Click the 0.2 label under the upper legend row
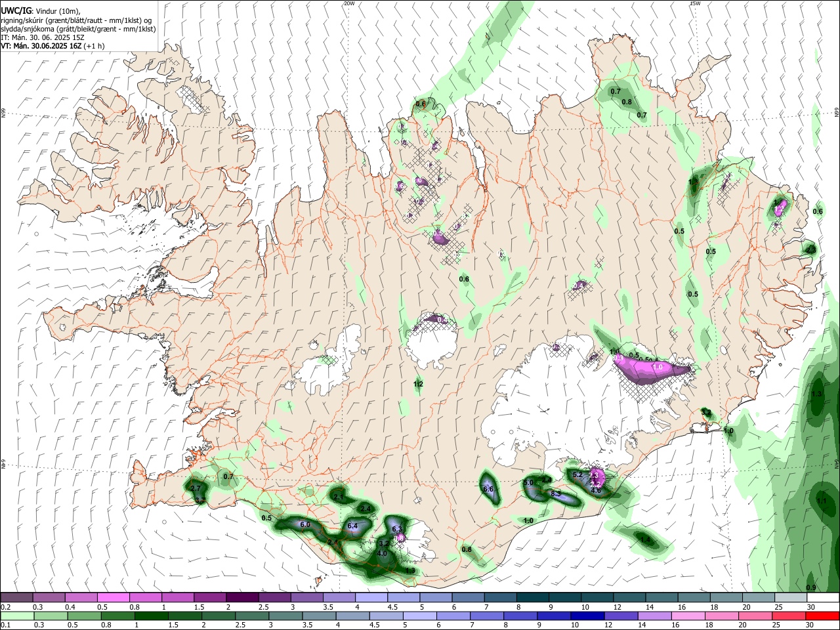Screen dimensions: 840x630 pyautogui.click(x=6, y=607)
